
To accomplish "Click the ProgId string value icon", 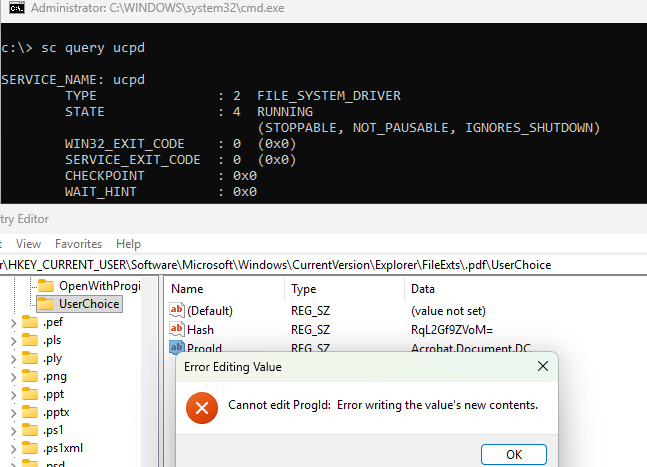I will point(177,347).
